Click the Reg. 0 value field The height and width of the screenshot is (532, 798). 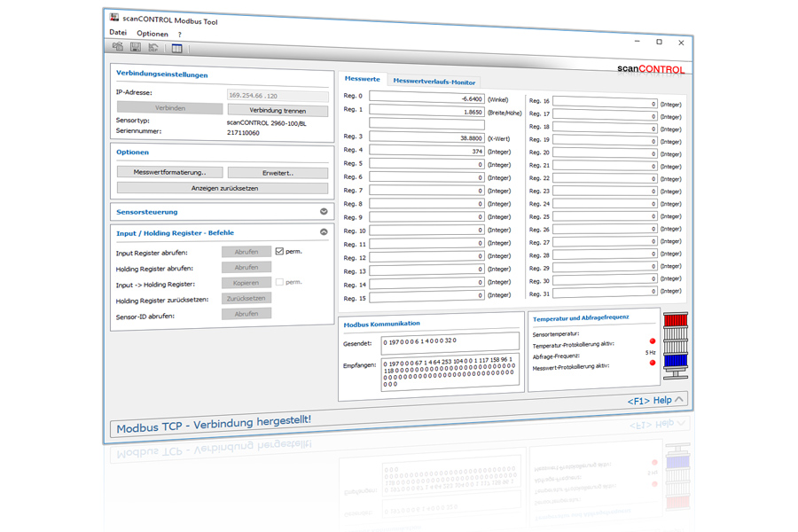pyautogui.click(x=426, y=98)
